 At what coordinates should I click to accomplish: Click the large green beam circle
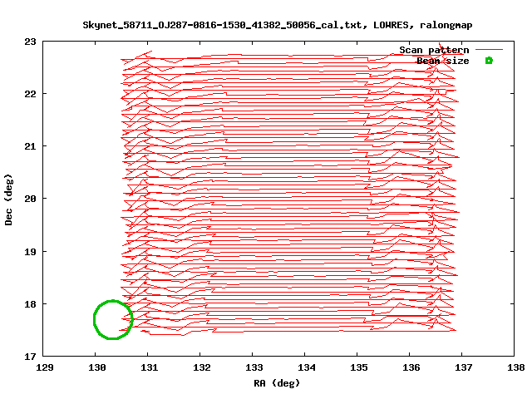(113, 319)
